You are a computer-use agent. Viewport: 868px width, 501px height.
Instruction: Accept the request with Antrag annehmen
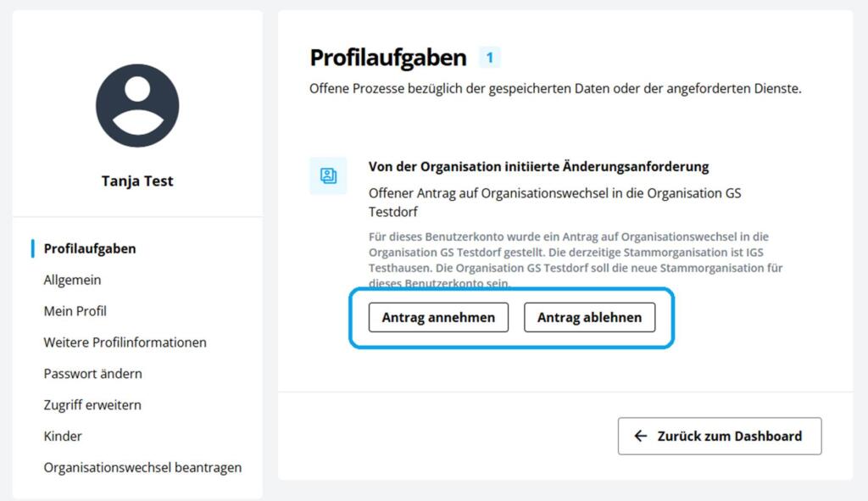pyautogui.click(x=438, y=317)
